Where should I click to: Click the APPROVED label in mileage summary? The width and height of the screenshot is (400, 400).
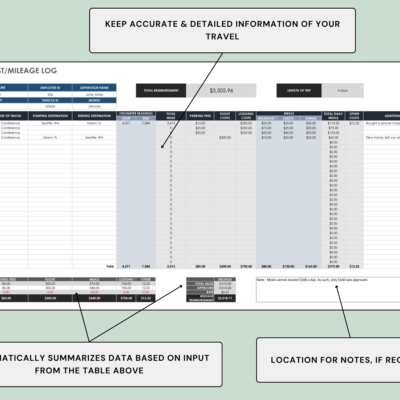click(x=201, y=288)
